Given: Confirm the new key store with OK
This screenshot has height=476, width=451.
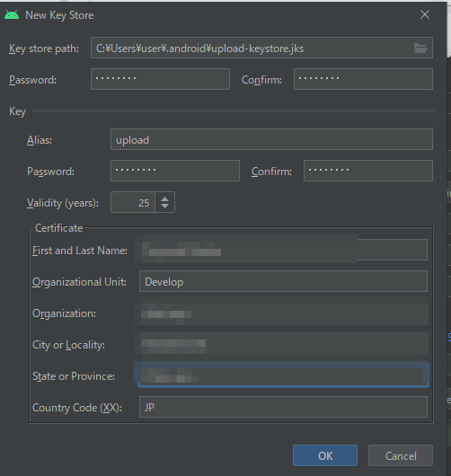Looking at the screenshot, I should [x=325, y=455].
